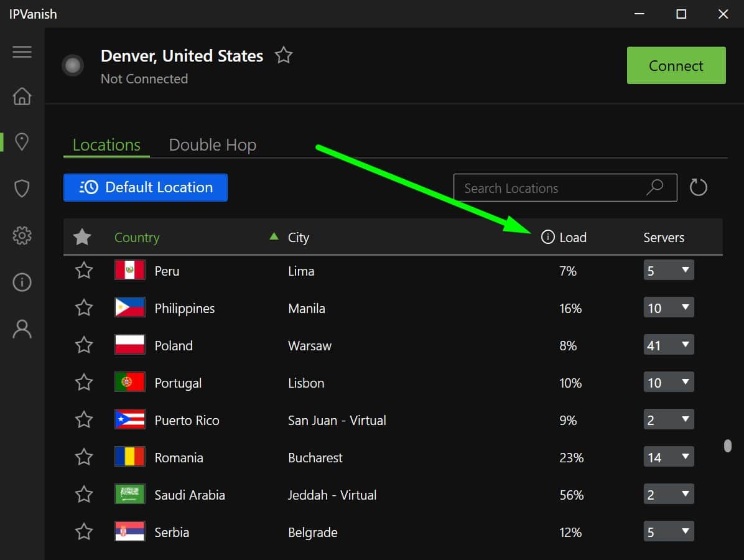The image size is (744, 560).
Task: Click the Philippines flag icon
Action: tap(129, 307)
